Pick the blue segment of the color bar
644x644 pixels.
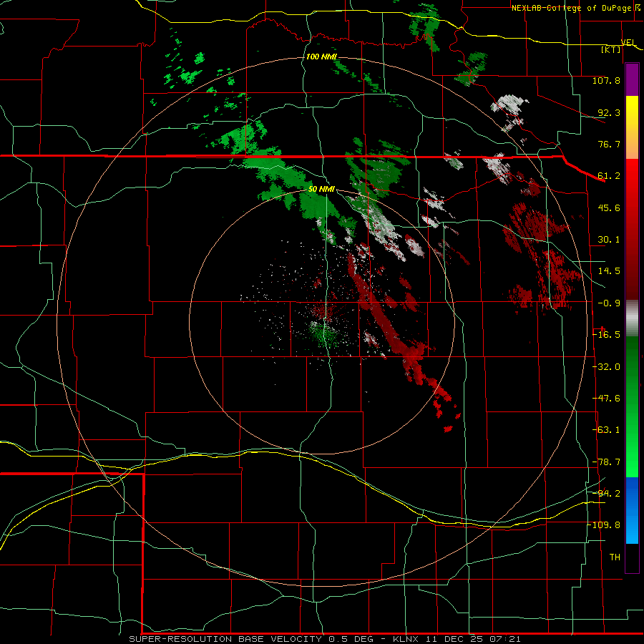pyautogui.click(x=632, y=510)
